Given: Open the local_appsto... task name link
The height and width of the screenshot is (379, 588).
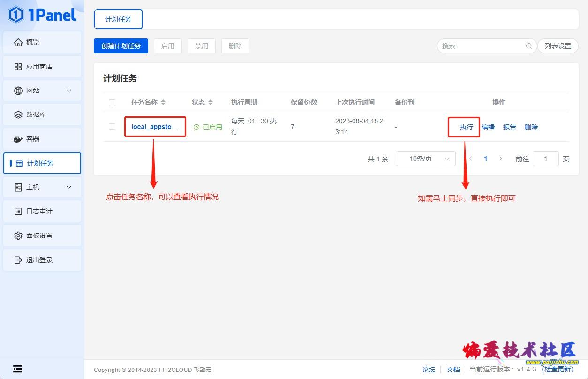Looking at the screenshot, I should point(154,127).
